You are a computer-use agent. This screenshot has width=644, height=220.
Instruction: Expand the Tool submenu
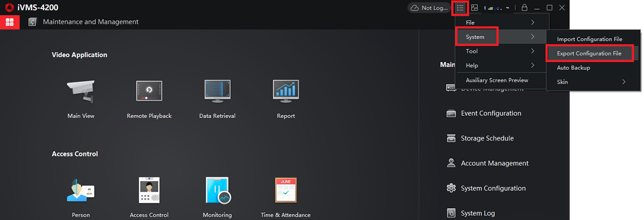(502, 51)
